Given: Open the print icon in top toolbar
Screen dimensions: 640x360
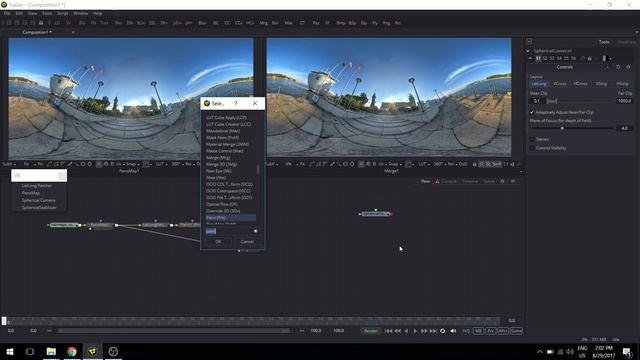Looking at the screenshot, I should tap(41, 23).
